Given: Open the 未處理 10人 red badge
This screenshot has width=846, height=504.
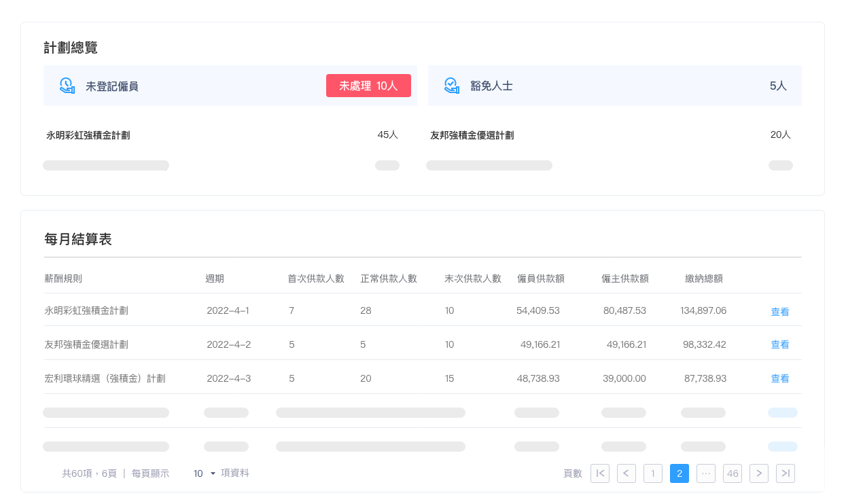Looking at the screenshot, I should (x=368, y=86).
